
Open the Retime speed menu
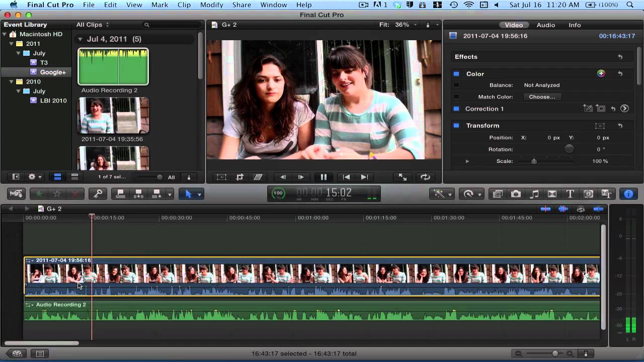pos(472,194)
